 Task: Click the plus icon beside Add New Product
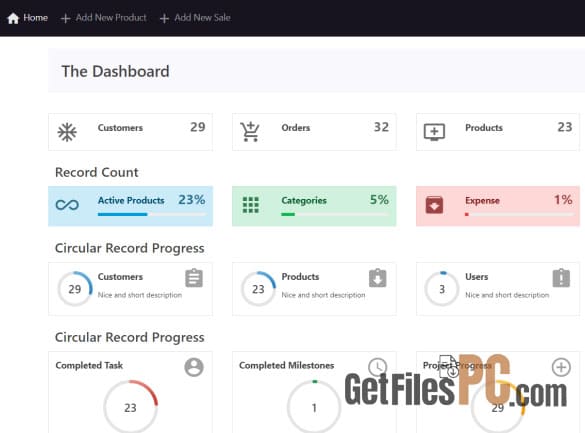pyautogui.click(x=65, y=18)
